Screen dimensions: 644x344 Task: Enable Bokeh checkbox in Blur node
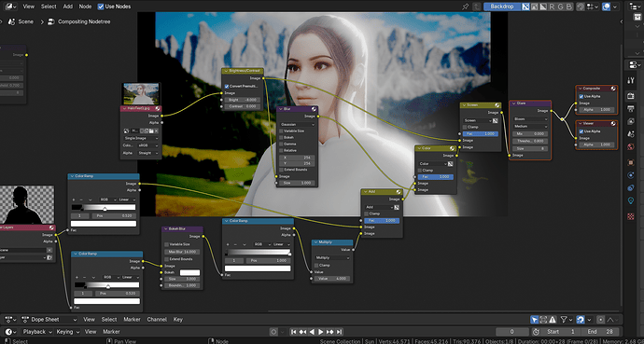click(281, 137)
